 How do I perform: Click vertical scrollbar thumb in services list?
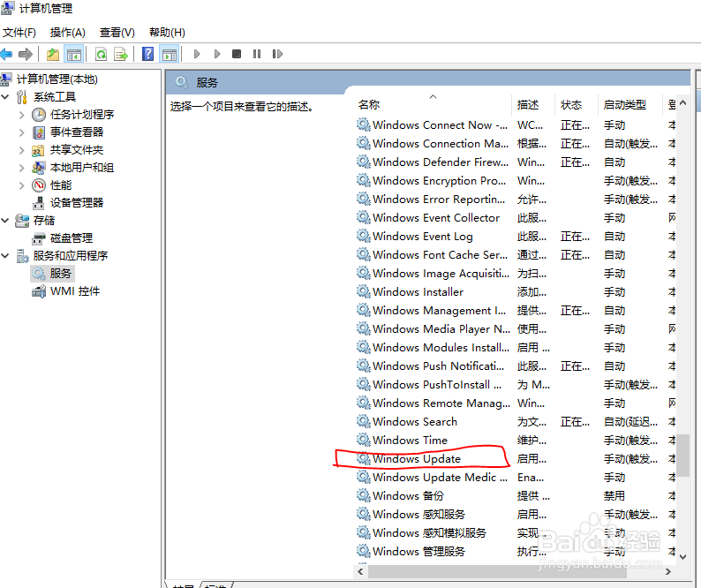[682, 456]
